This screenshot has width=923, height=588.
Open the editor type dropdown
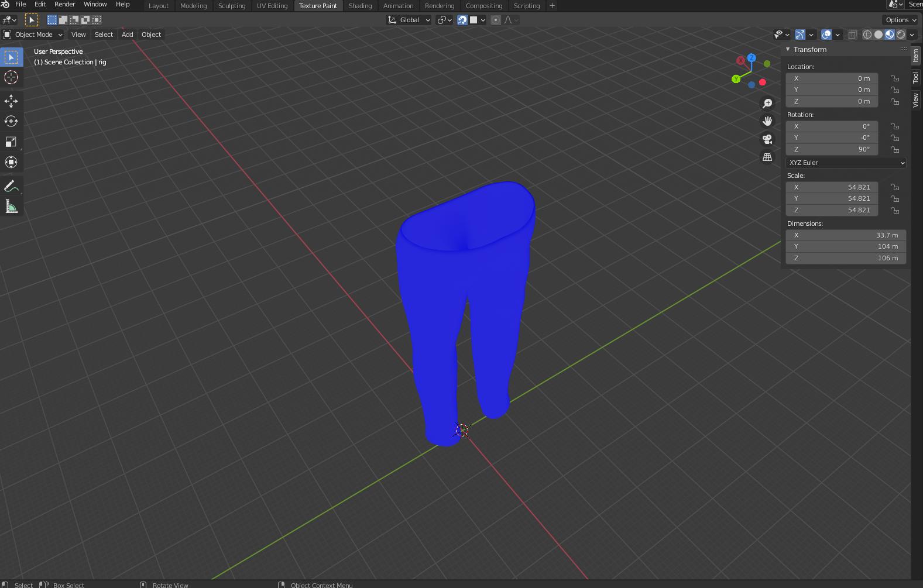coord(9,20)
